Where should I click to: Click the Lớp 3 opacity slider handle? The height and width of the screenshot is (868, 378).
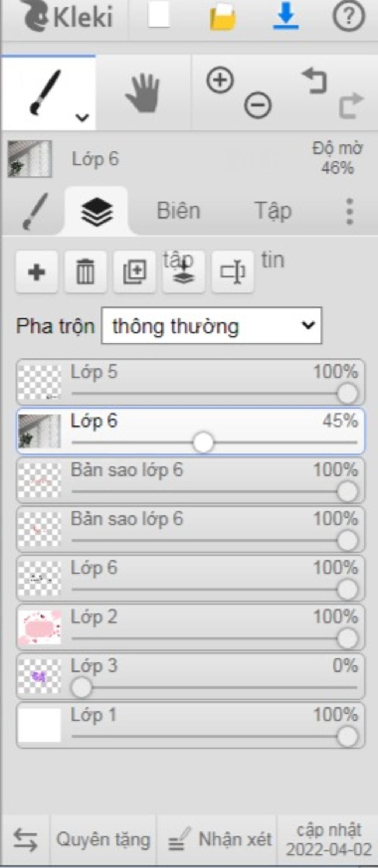(81, 688)
